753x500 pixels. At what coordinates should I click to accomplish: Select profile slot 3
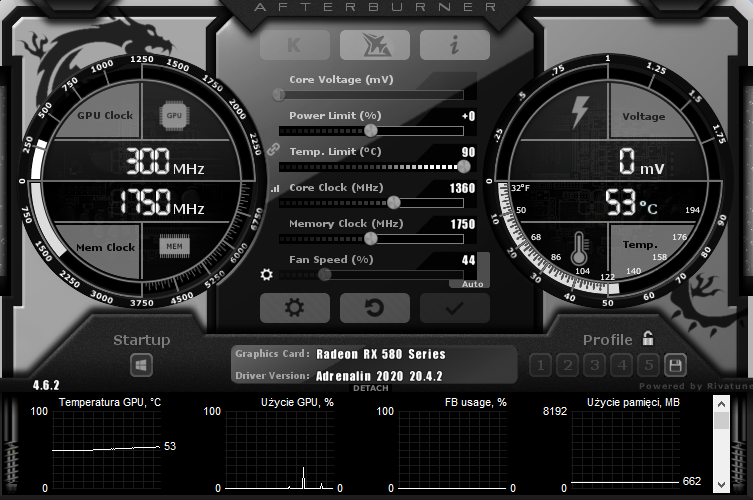(x=595, y=366)
